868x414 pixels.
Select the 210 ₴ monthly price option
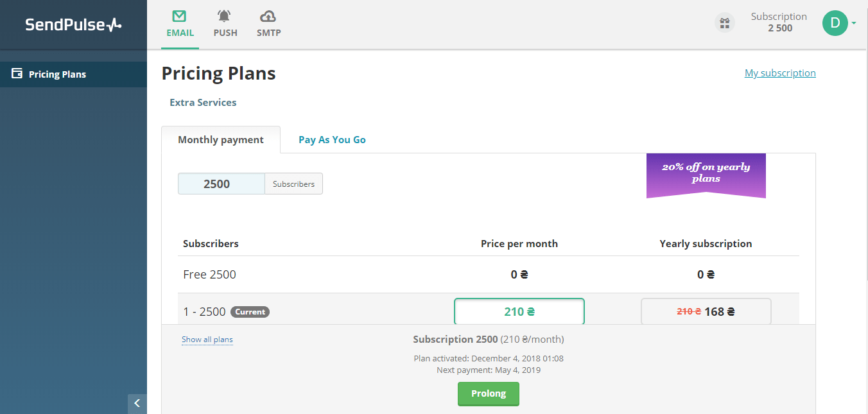(519, 311)
